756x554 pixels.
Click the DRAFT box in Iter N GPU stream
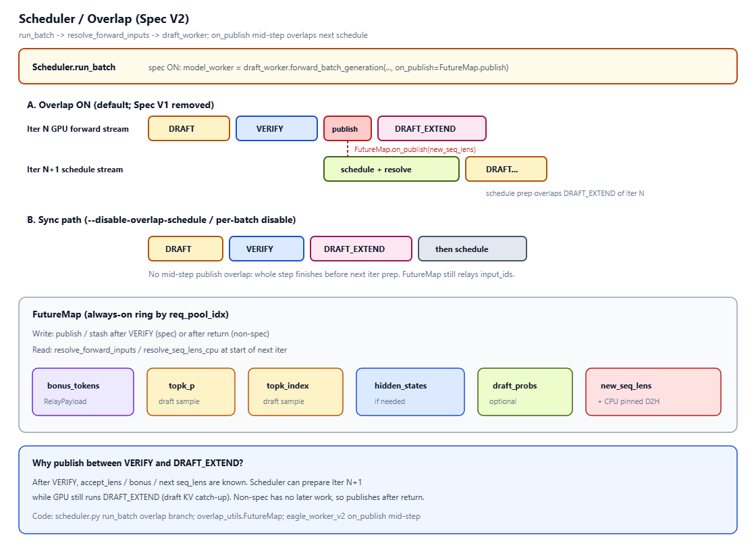click(x=189, y=128)
